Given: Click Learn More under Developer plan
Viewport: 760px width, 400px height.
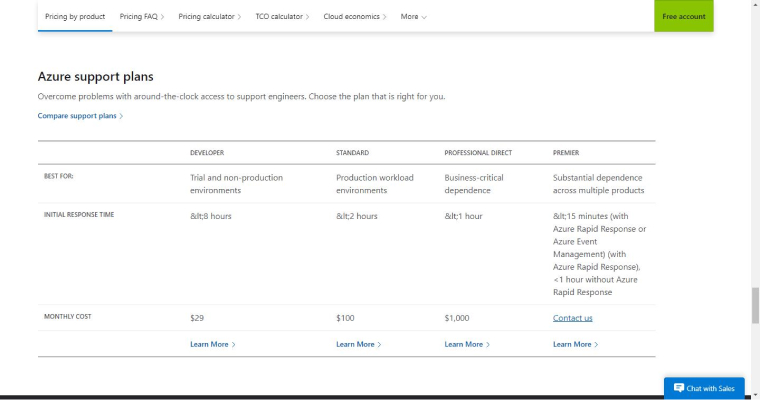Looking at the screenshot, I should [x=212, y=344].
